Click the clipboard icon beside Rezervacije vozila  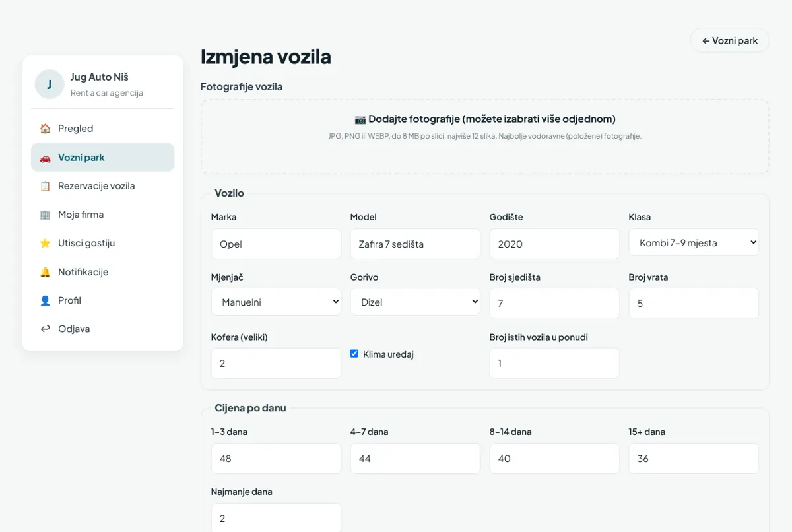(45, 186)
